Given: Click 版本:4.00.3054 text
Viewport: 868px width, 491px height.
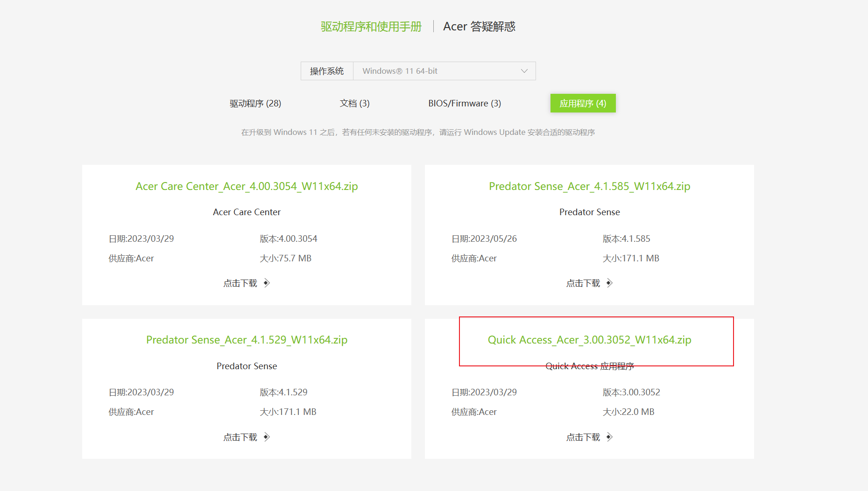Looking at the screenshot, I should click(x=289, y=238).
